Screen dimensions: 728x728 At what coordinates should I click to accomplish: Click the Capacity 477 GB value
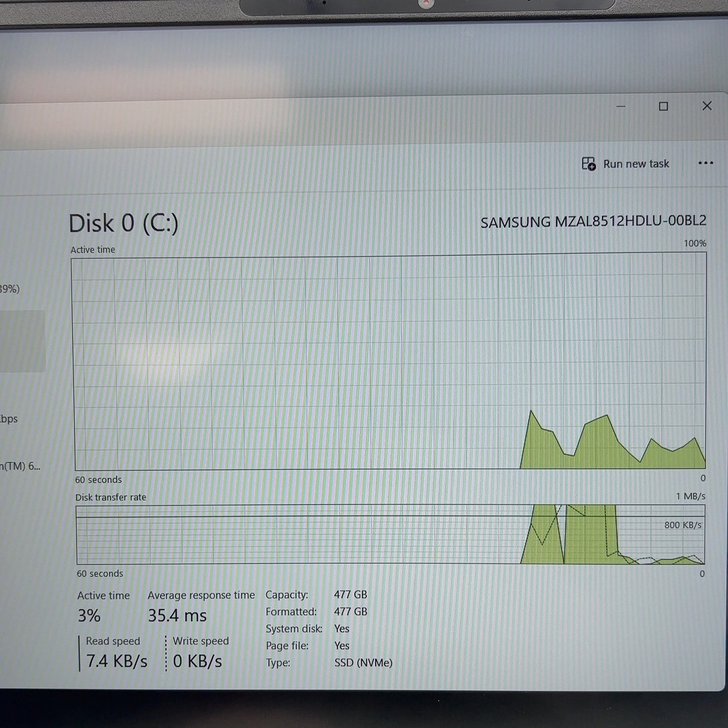tap(350, 594)
